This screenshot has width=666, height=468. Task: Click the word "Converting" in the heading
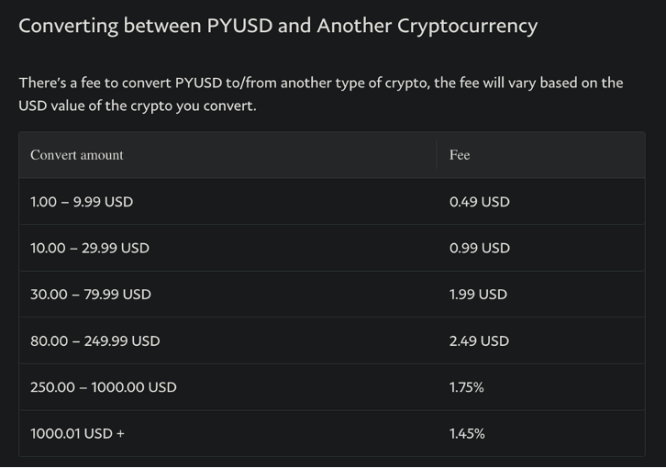(x=72, y=26)
